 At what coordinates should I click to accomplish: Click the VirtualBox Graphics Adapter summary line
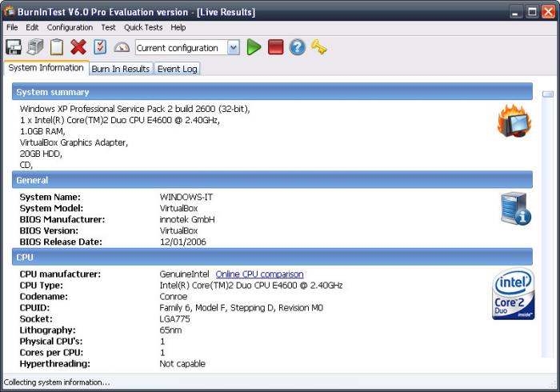[74, 142]
